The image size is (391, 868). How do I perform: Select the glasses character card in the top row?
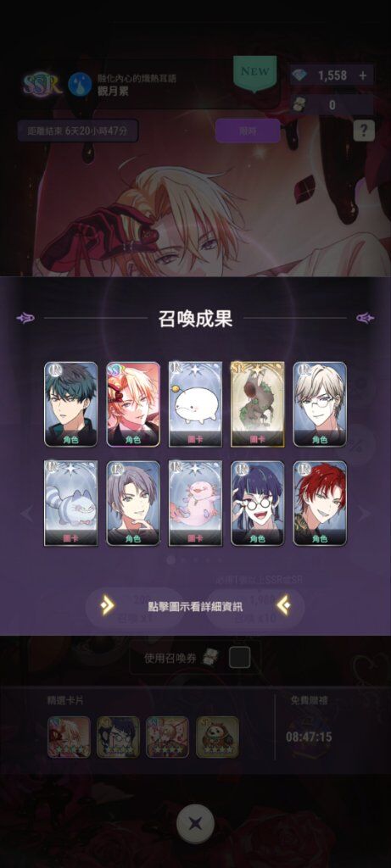(x=320, y=404)
